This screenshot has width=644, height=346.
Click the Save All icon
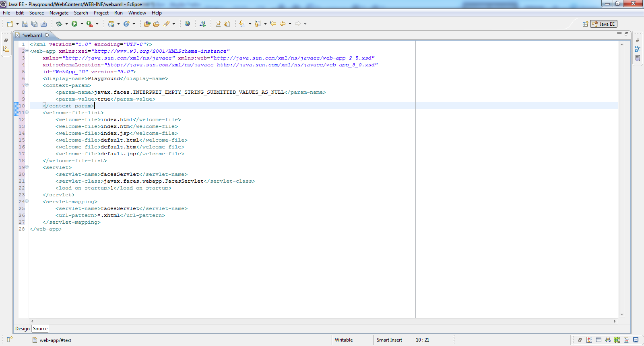point(34,24)
